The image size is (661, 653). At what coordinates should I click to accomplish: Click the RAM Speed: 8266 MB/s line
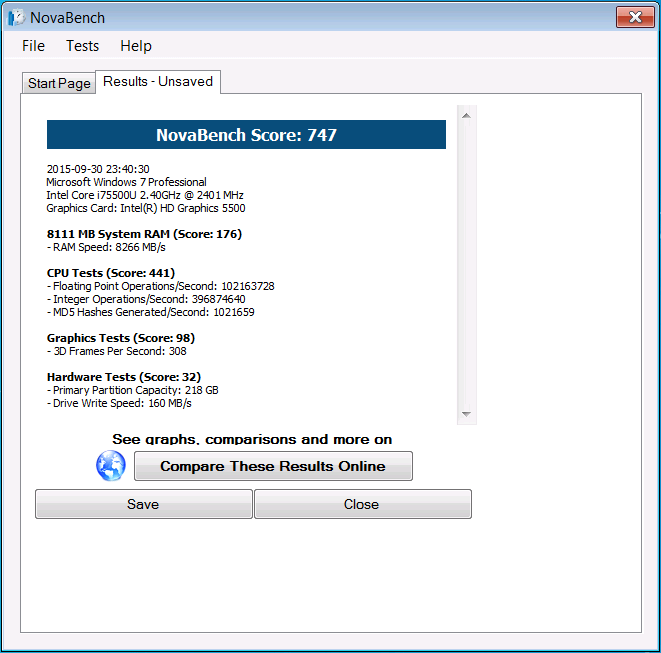tap(106, 247)
